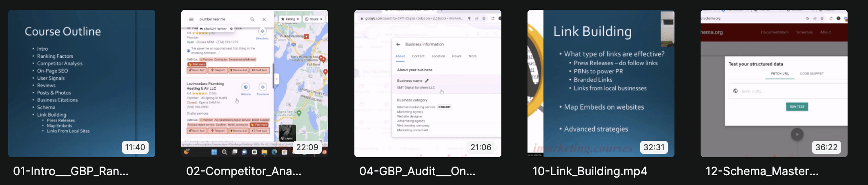Select file name 12-Schema_Master...
The height and width of the screenshot is (185, 868).
pyautogui.click(x=762, y=171)
